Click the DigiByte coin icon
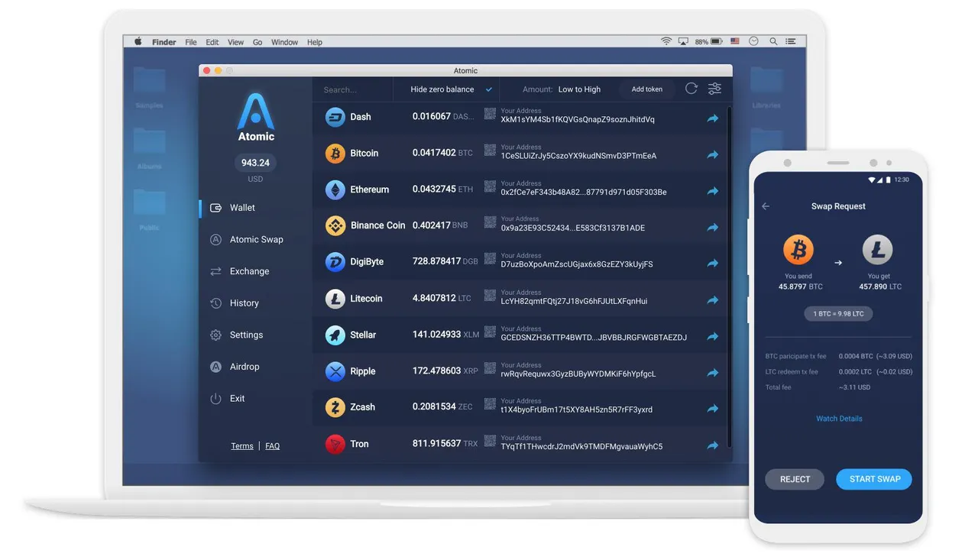The width and height of the screenshot is (978, 560). pyautogui.click(x=335, y=262)
